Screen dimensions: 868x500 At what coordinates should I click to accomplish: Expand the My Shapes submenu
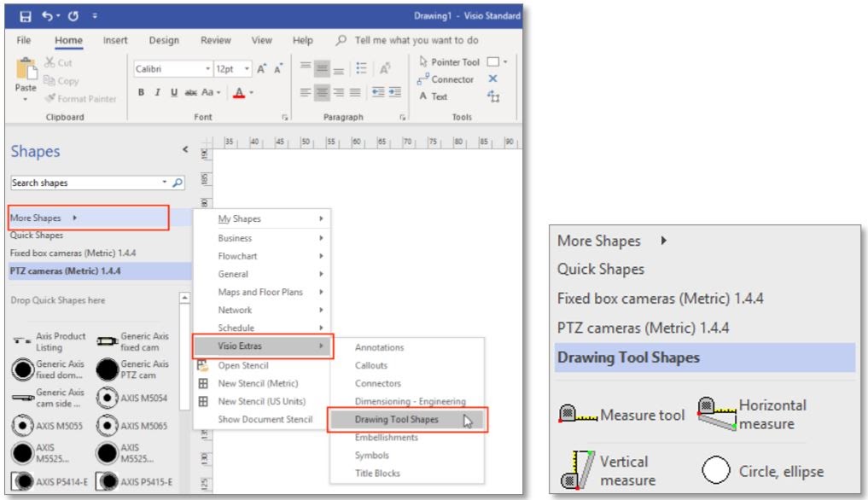[262, 218]
